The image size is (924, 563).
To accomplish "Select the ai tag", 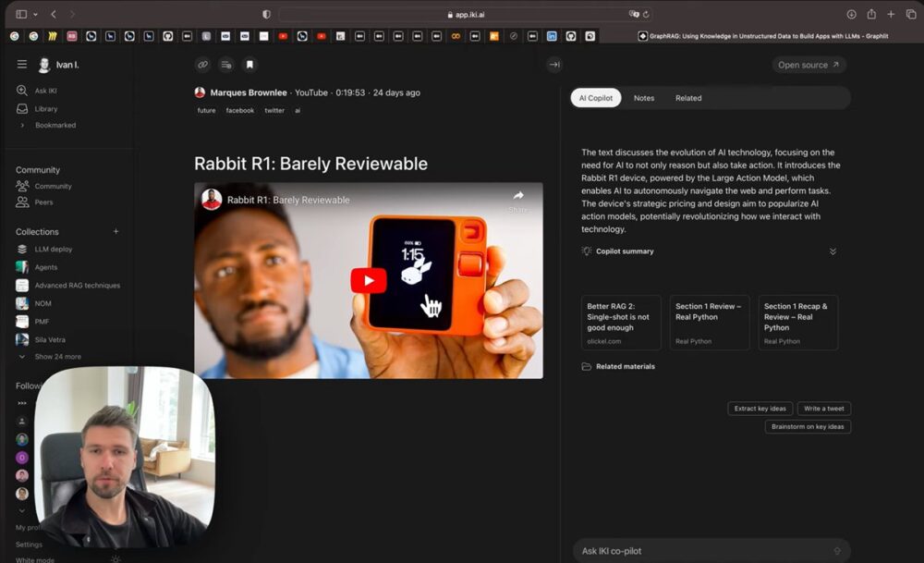I will click(298, 110).
